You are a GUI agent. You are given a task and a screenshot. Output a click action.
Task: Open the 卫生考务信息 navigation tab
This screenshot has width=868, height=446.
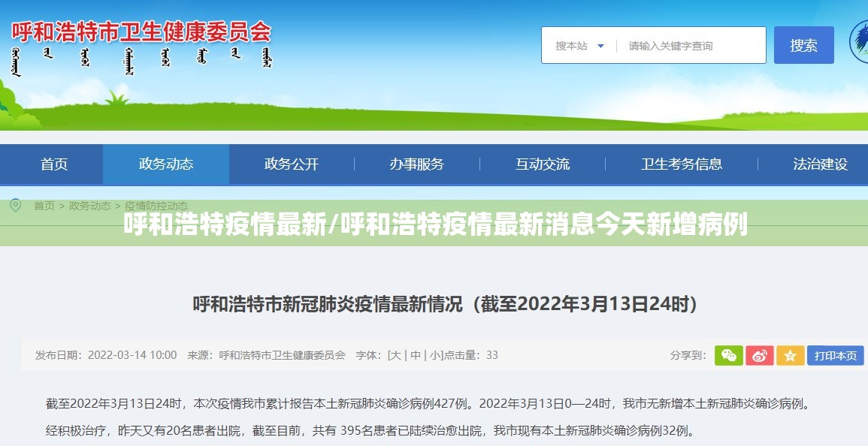click(682, 164)
